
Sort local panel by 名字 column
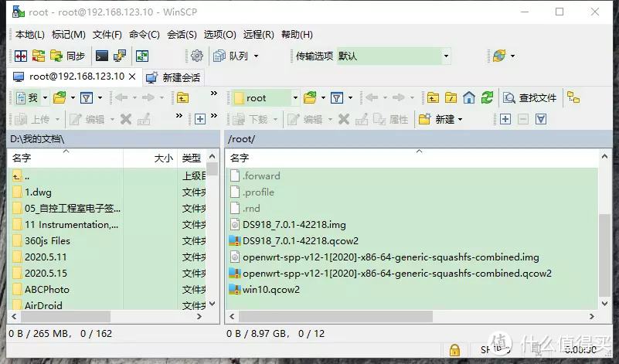coord(66,158)
